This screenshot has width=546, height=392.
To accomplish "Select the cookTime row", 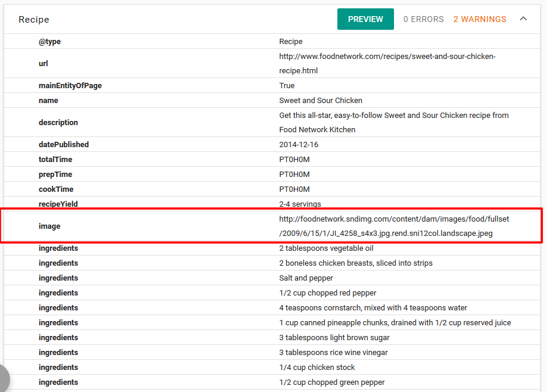I will pyautogui.click(x=273, y=189).
